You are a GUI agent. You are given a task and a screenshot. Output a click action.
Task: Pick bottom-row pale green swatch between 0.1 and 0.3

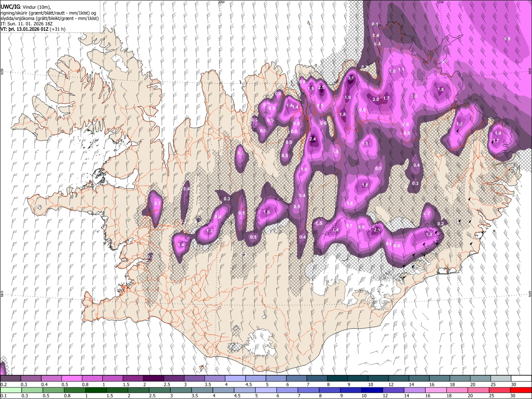point(10,390)
